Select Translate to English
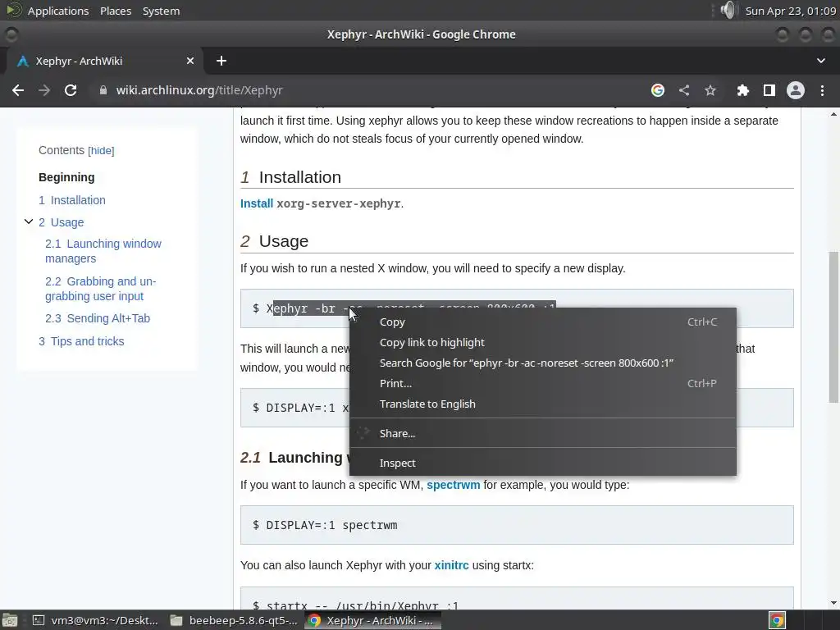The width and height of the screenshot is (840, 630). pos(543,404)
